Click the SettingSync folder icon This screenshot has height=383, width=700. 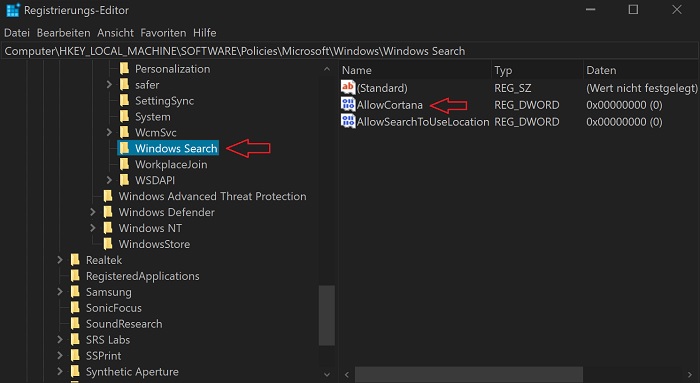pos(124,100)
